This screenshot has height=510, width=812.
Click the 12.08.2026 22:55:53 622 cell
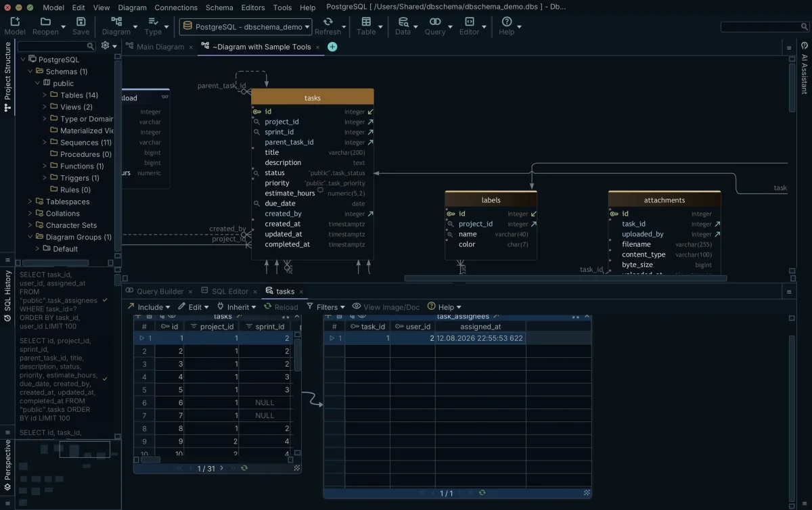[x=480, y=338]
